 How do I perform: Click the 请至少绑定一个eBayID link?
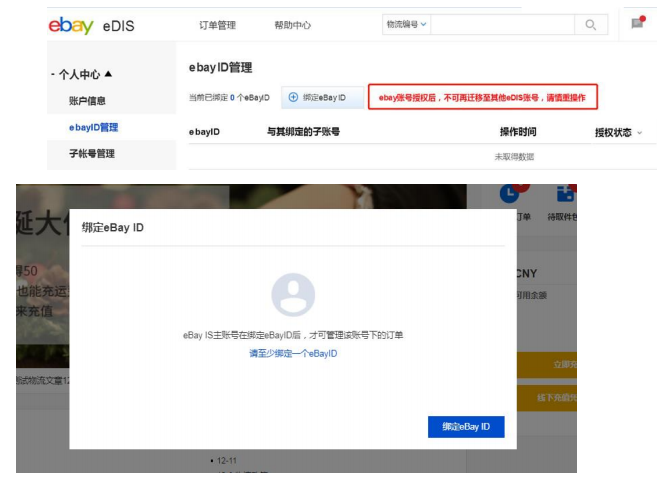[x=293, y=353]
